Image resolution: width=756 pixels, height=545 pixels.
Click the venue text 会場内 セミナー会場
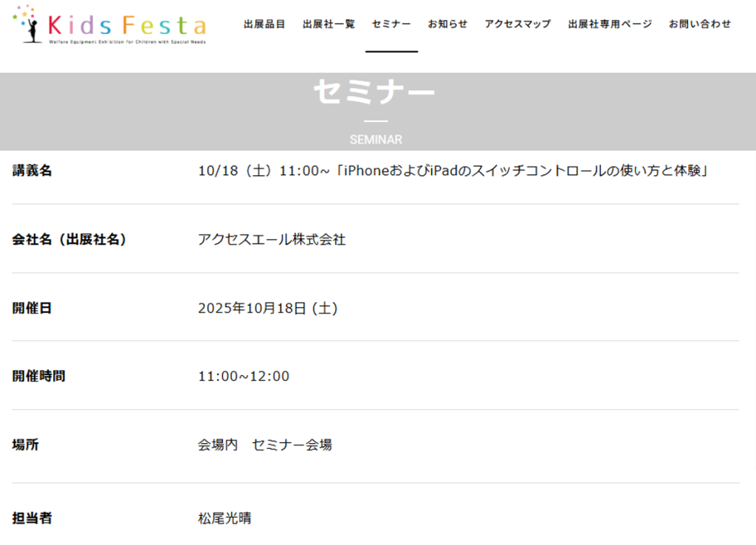coord(264,445)
